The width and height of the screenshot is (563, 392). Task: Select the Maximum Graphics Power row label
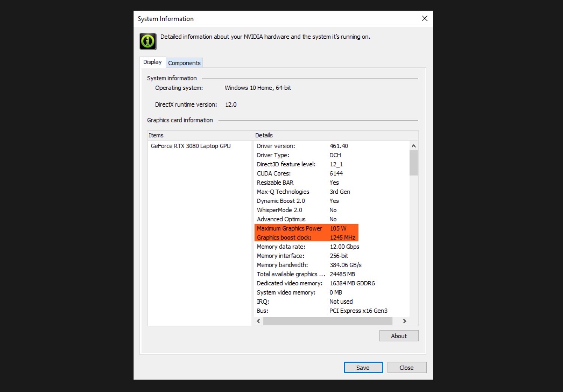point(289,228)
